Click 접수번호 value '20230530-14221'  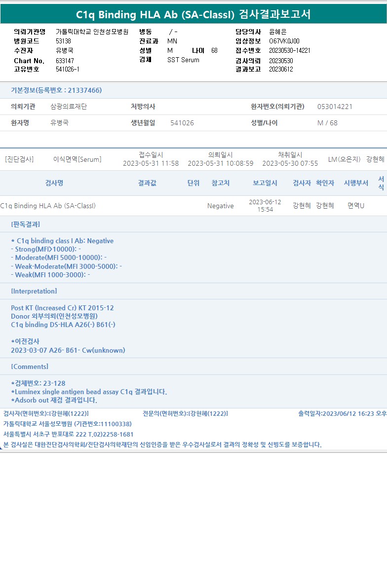tap(290, 50)
